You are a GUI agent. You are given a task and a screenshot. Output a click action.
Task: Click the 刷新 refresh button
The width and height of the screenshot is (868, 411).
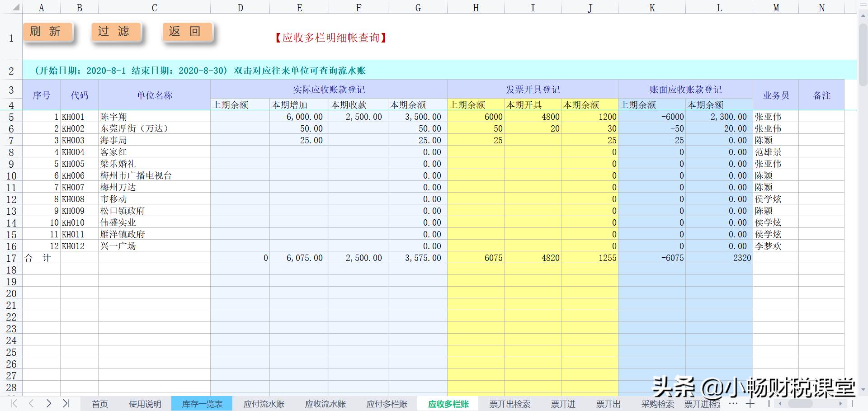pyautogui.click(x=48, y=31)
